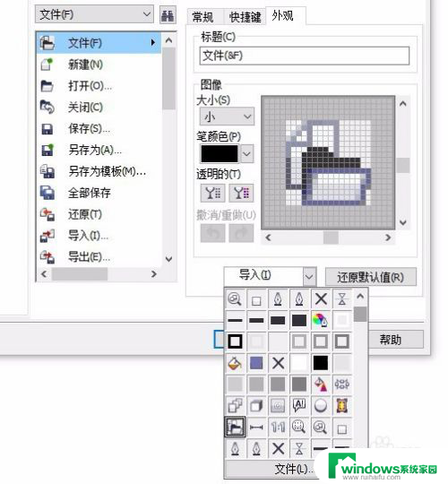Image resolution: width=448 pixels, height=484 pixels.
Task: Pick the blue-purple square swatch in grid
Action: click(x=256, y=363)
